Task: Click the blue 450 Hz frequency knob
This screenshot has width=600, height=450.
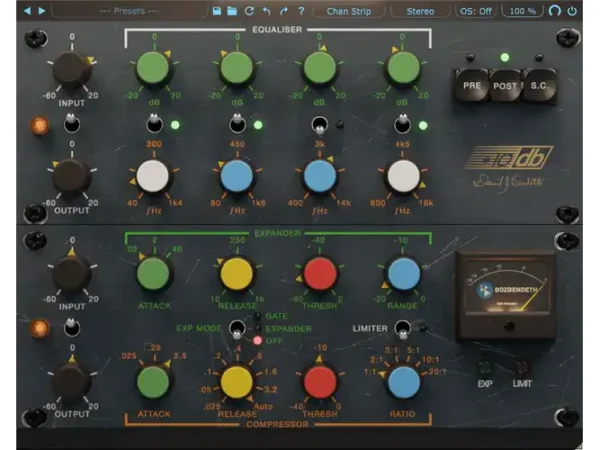Action: click(236, 176)
